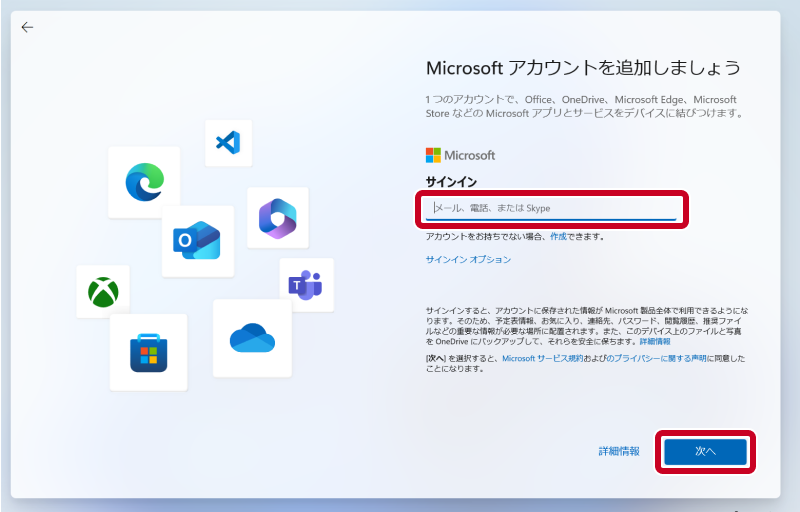Focus the email, phone, or Skype field
Viewport: 800px width, 512px height.
551,209
